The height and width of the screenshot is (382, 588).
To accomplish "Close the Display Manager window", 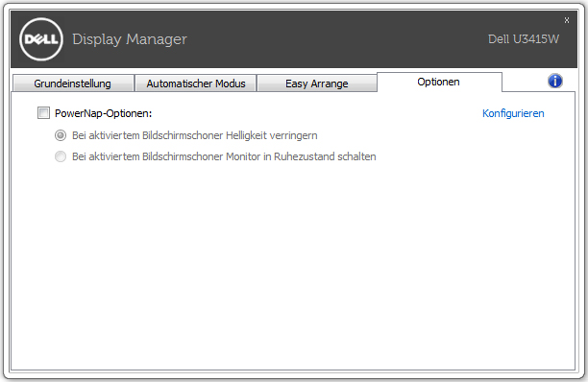I will click(567, 20).
